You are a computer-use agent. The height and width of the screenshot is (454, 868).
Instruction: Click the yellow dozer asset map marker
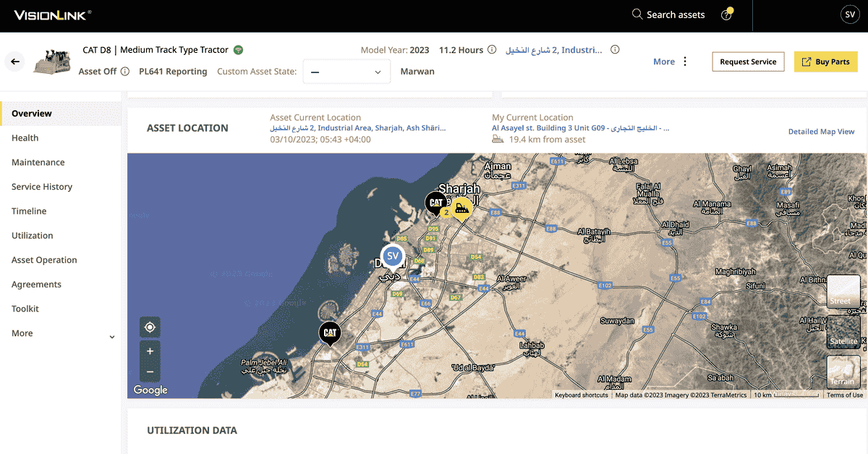click(462, 209)
